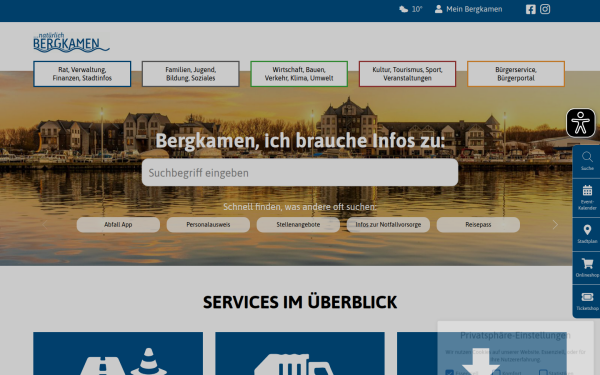Viewport: 600px width, 375px height.
Task: Select the Personalausweis quick link
Action: (x=208, y=225)
